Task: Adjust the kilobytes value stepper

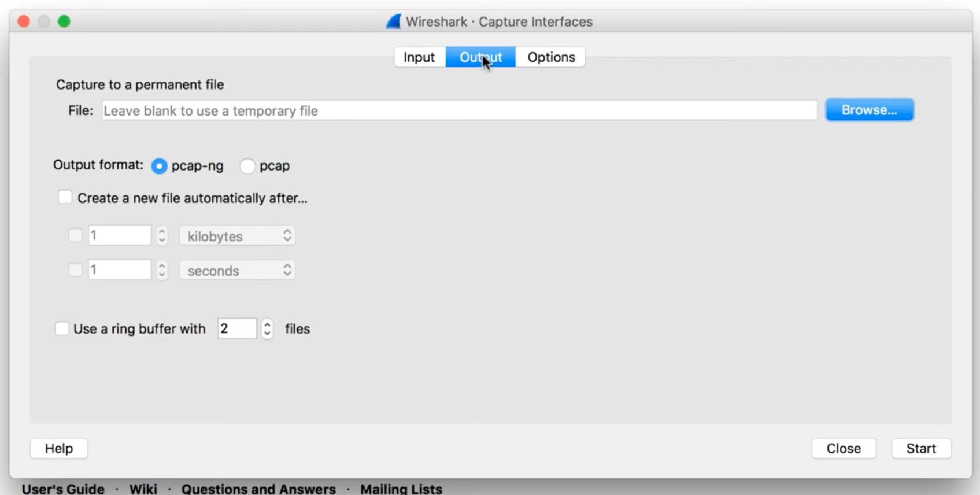Action: [x=162, y=235]
